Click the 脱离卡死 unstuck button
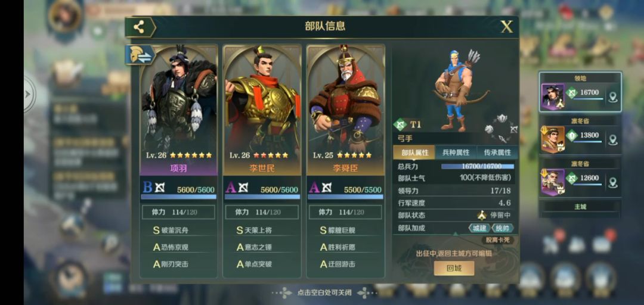This screenshot has height=305, width=644. (x=497, y=239)
